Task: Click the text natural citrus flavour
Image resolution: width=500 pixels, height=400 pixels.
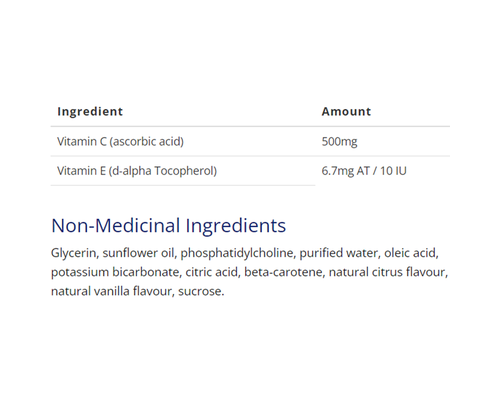Action: (387, 272)
